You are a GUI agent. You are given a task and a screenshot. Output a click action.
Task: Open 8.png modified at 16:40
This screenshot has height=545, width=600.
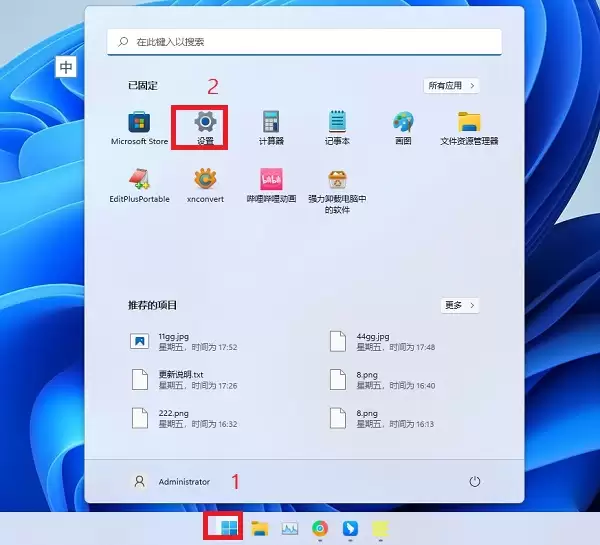click(382, 380)
